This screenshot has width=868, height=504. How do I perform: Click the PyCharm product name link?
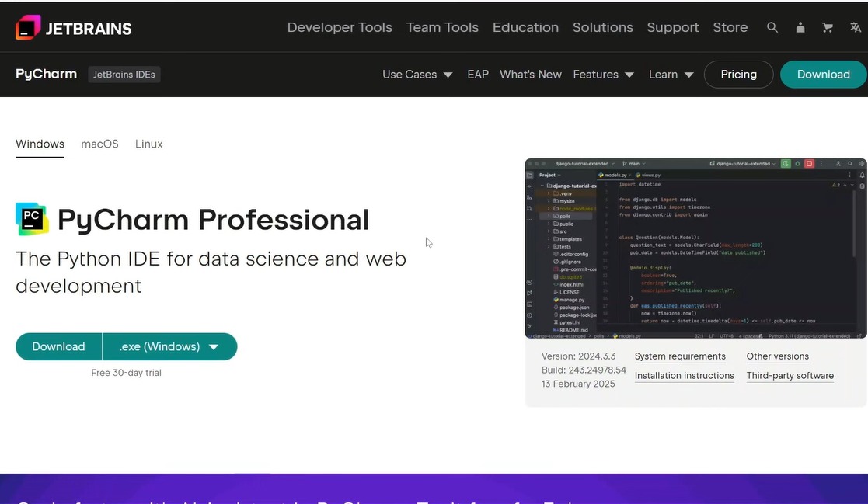point(46,74)
